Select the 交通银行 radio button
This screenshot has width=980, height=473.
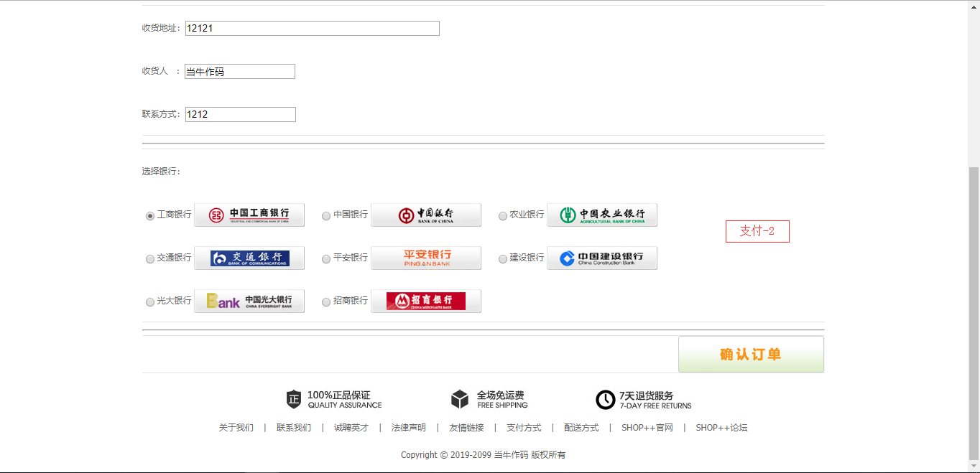[150, 259]
